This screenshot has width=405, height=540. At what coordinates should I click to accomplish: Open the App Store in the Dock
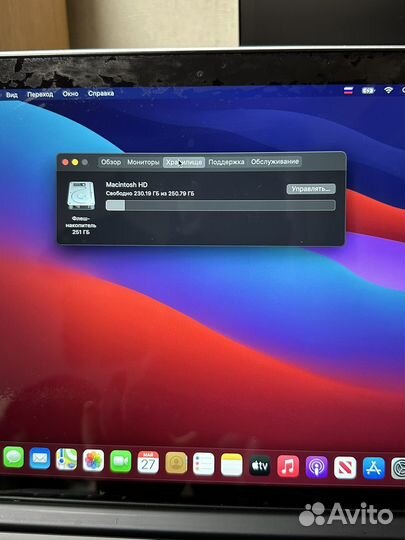tap(374, 468)
